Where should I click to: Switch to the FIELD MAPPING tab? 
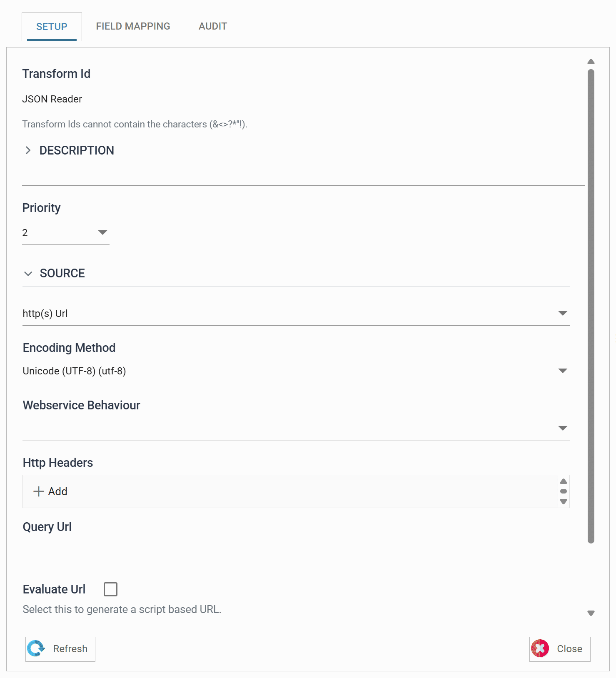pyautogui.click(x=133, y=26)
